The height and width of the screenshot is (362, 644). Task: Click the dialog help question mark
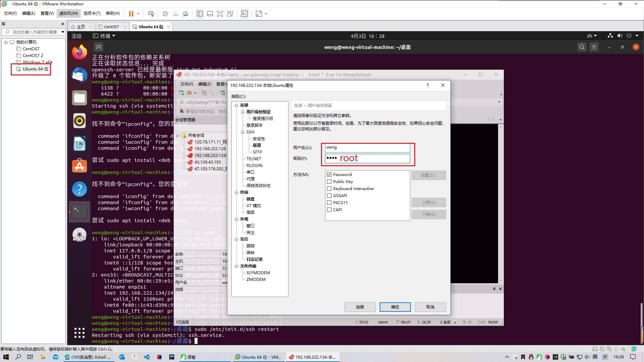pos(427,85)
